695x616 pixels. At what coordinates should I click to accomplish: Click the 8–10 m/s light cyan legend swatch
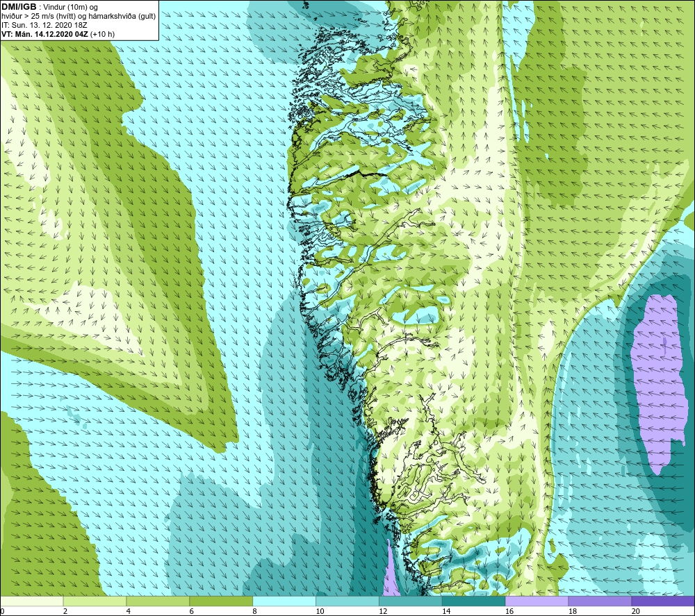[x=284, y=601]
